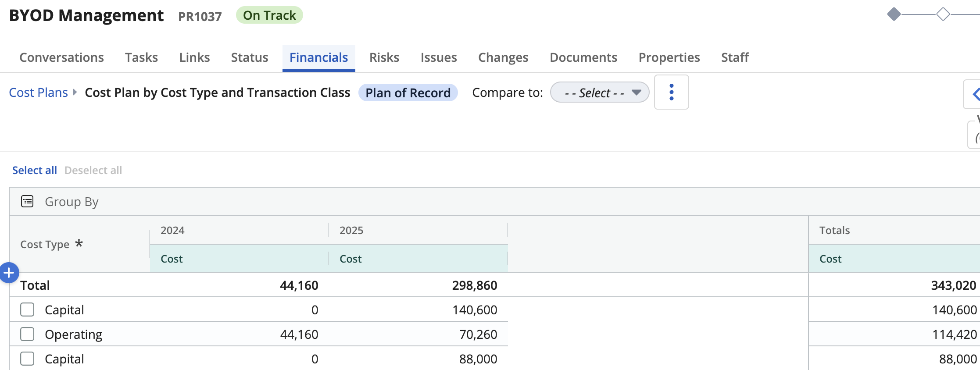Image resolution: width=980 pixels, height=370 pixels.
Task: Click the On Track status badge
Action: coord(269,15)
